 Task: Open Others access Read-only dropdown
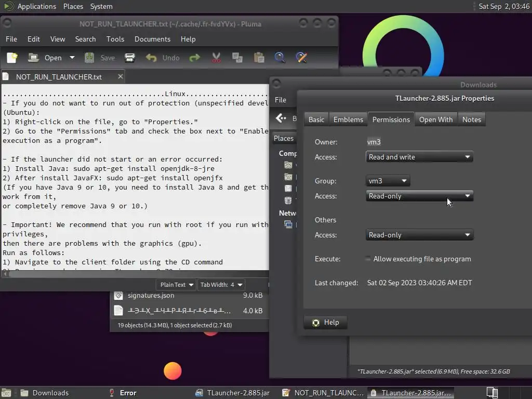click(x=419, y=235)
